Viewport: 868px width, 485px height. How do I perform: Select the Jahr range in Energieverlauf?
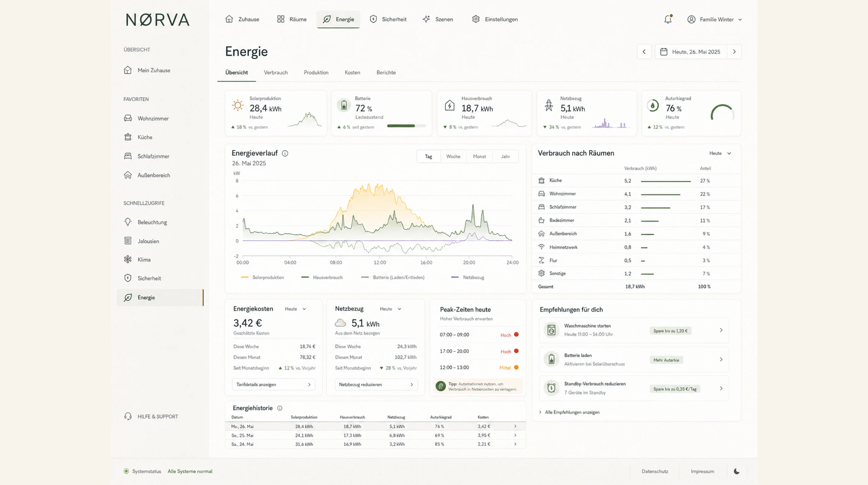(x=505, y=156)
